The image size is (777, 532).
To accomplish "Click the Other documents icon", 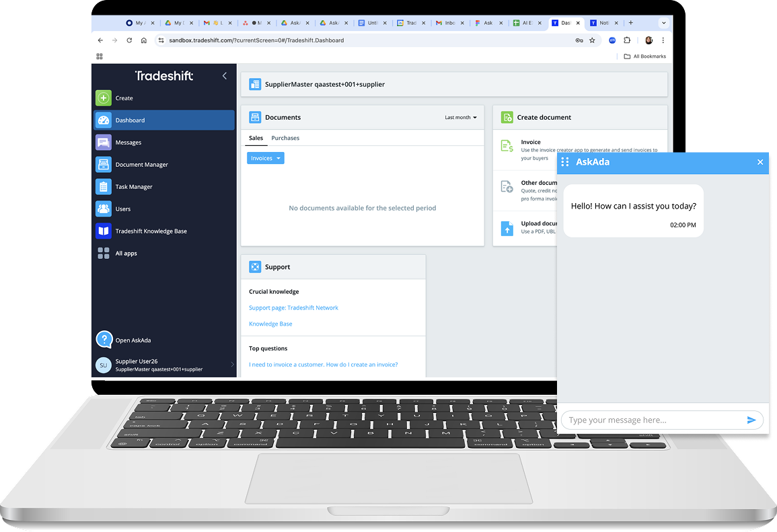I will (x=507, y=187).
